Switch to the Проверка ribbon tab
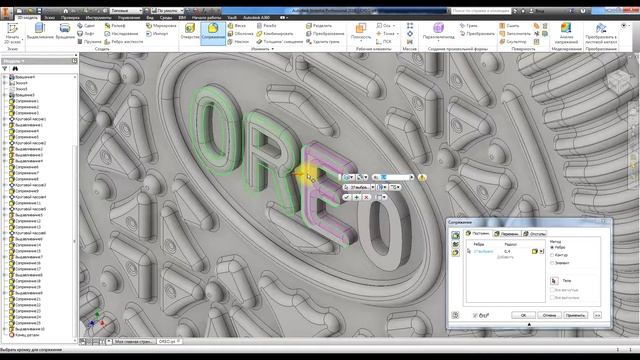Screen dimensions: 640x360 click(x=70, y=18)
